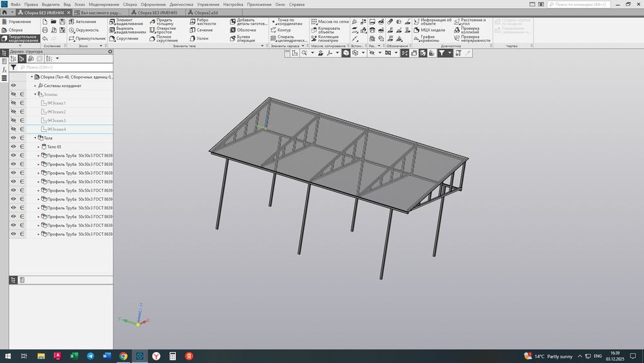
Task: Open tree panel settings gear
Action: tap(109, 52)
